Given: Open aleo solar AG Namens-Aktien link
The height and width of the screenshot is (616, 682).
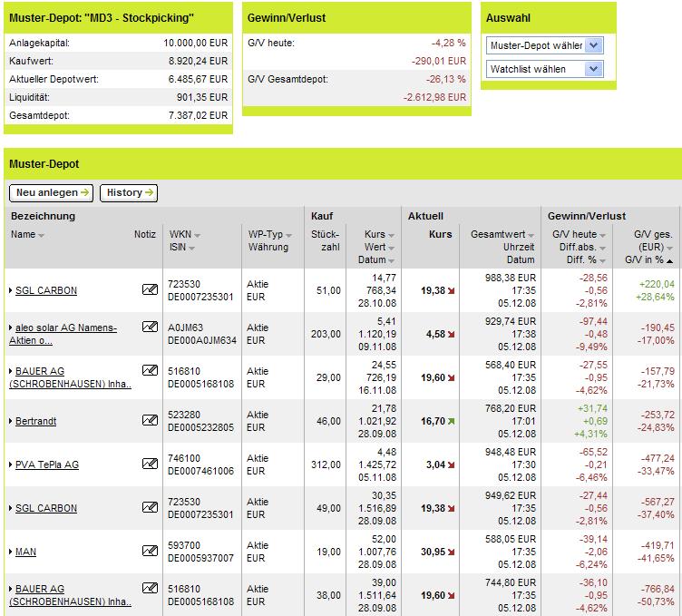Looking at the screenshot, I should pyautogui.click(x=63, y=334).
